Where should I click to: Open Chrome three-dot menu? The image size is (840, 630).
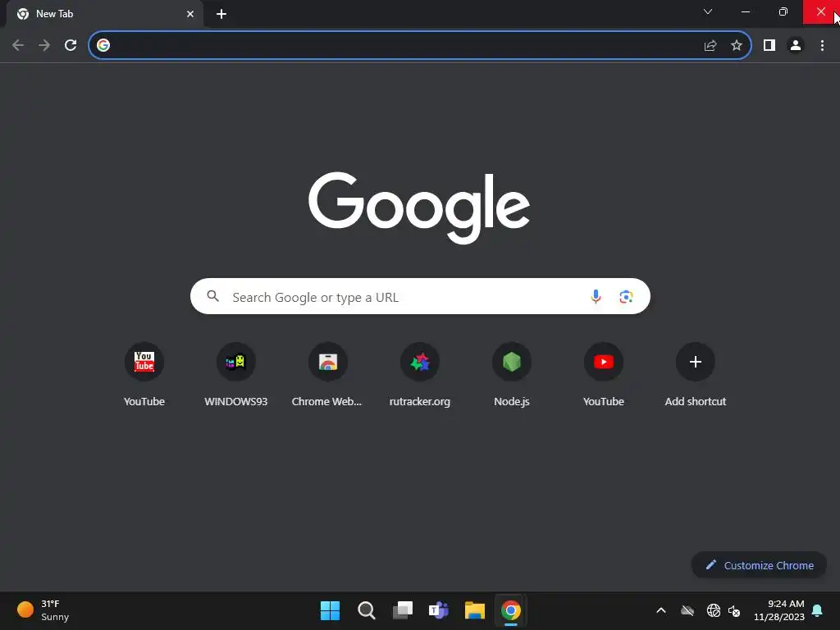(822, 46)
